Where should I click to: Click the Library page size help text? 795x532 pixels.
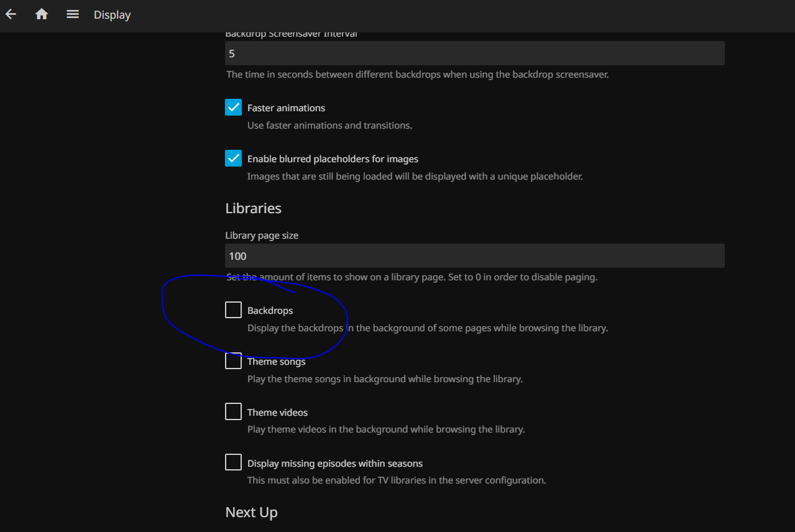click(411, 277)
